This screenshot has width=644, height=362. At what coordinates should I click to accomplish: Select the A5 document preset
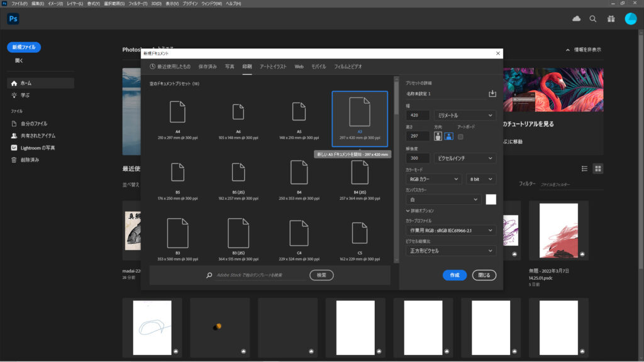point(299,119)
